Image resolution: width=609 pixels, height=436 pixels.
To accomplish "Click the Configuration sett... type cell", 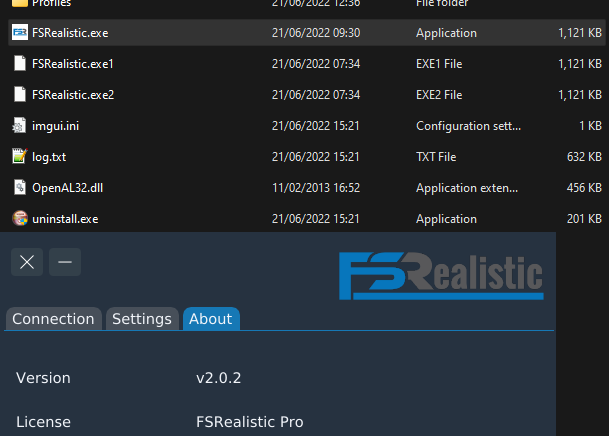I will tap(468, 126).
